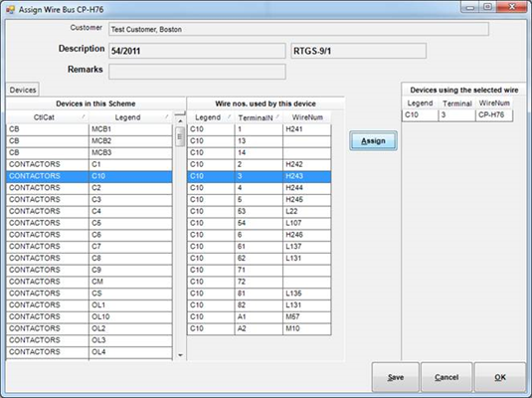This screenshot has height=398, width=532.
Task: Confirm with the OK button
Action: (x=500, y=377)
